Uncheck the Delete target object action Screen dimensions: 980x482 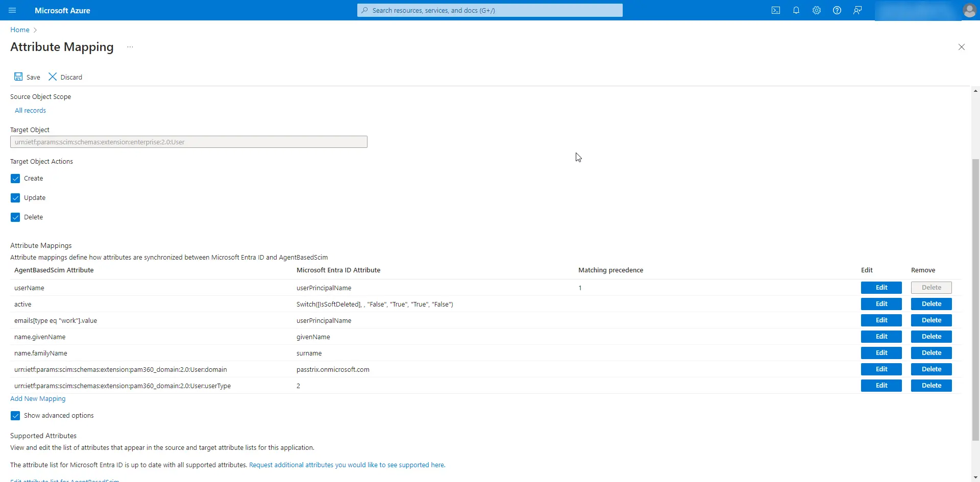click(15, 217)
